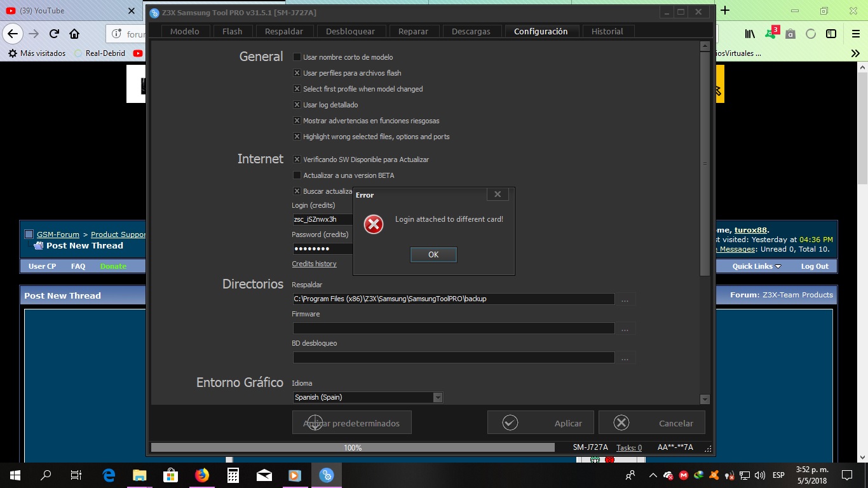Click the Z3X Samsung Tool title icon
Screen dimensions: 868x488
[154, 13]
